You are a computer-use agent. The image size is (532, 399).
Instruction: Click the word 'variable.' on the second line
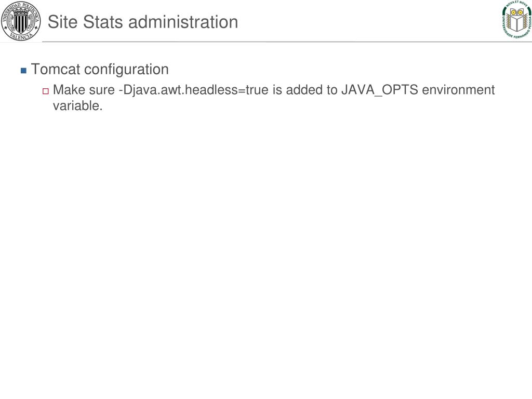point(78,106)
